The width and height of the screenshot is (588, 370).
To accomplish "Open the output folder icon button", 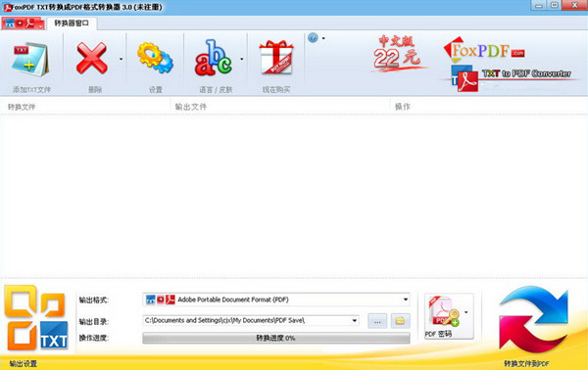I will click(x=400, y=321).
